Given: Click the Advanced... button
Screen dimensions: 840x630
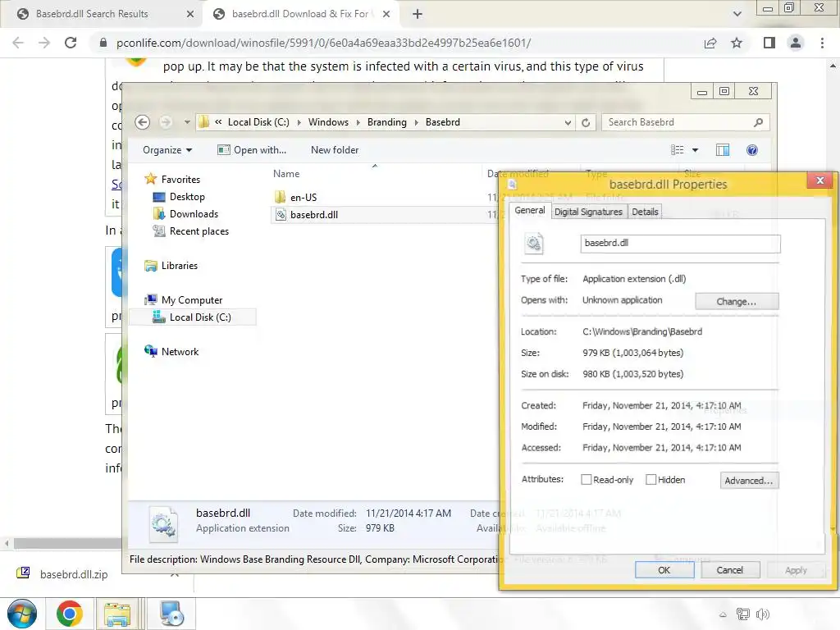Looking at the screenshot, I should 749,481.
